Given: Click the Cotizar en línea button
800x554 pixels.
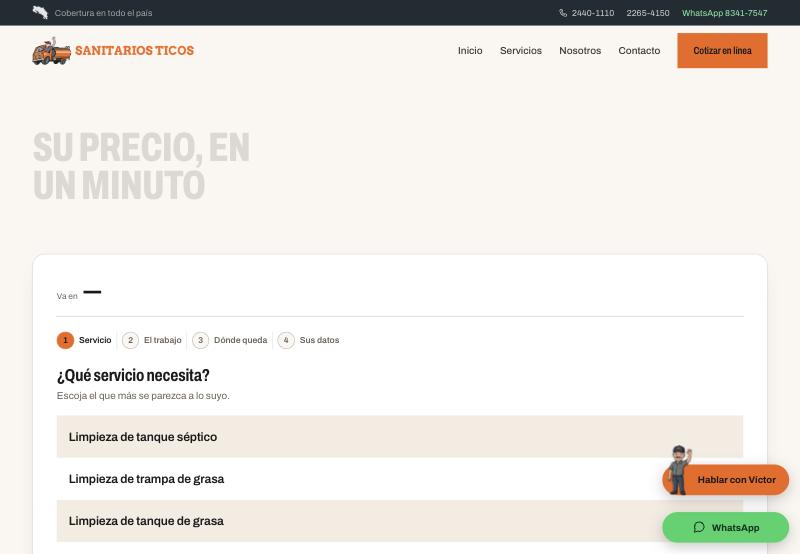Looking at the screenshot, I should click(x=722, y=51).
